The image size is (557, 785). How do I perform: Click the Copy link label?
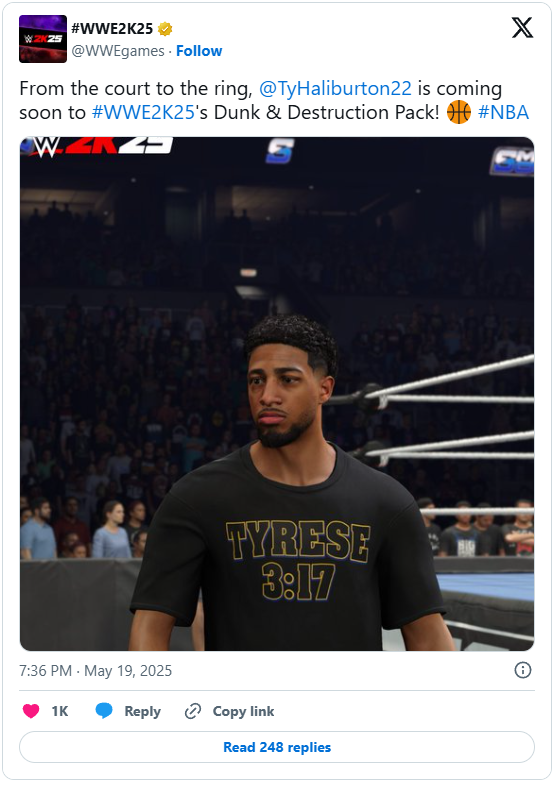coord(243,711)
